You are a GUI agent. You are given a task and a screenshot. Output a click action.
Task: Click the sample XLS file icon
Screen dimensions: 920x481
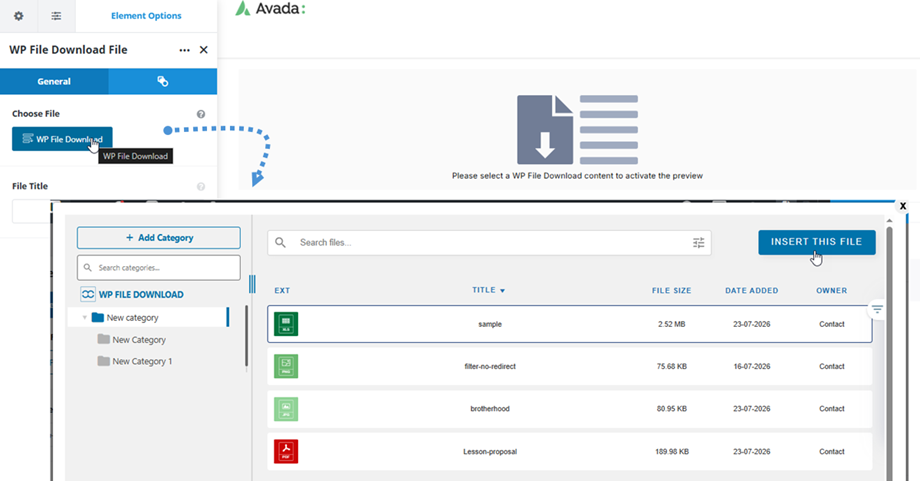pos(286,324)
